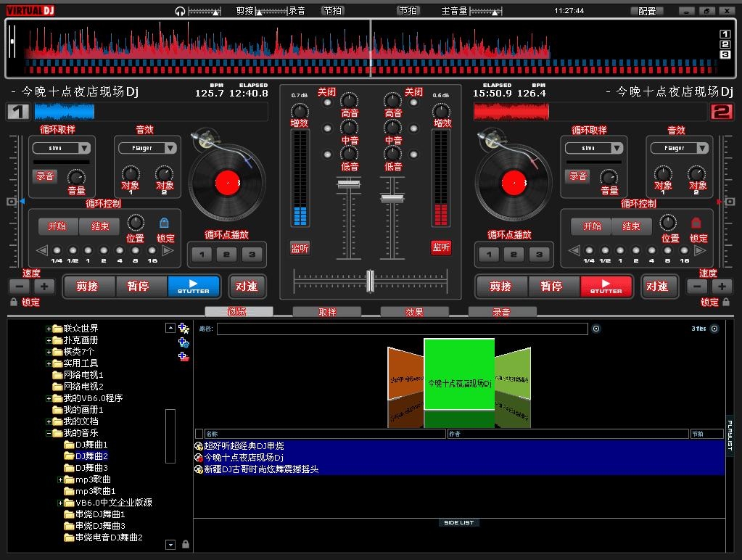This screenshot has width=742, height=560.
Task: Toggle the right channel 高音 kill button
Action: pyautogui.click(x=413, y=103)
